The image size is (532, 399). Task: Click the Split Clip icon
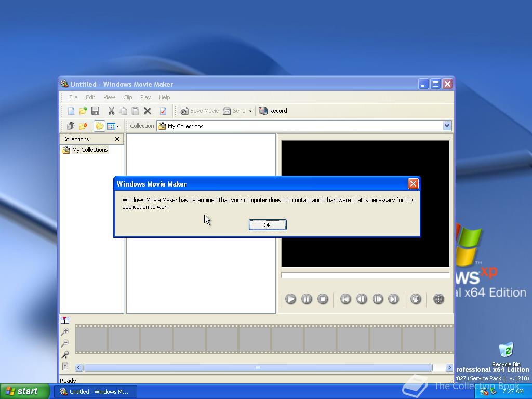coord(438,299)
